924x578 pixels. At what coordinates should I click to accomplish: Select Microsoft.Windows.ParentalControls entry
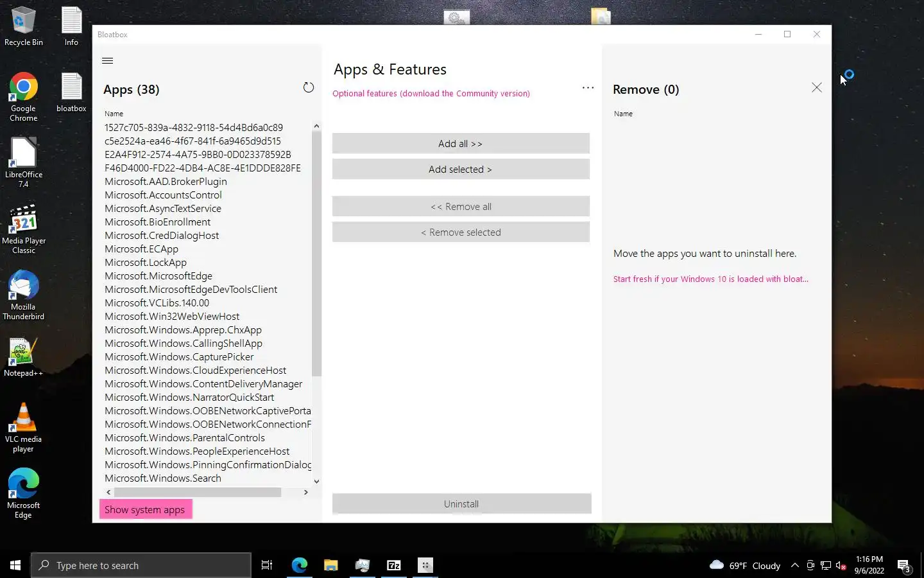click(x=185, y=437)
